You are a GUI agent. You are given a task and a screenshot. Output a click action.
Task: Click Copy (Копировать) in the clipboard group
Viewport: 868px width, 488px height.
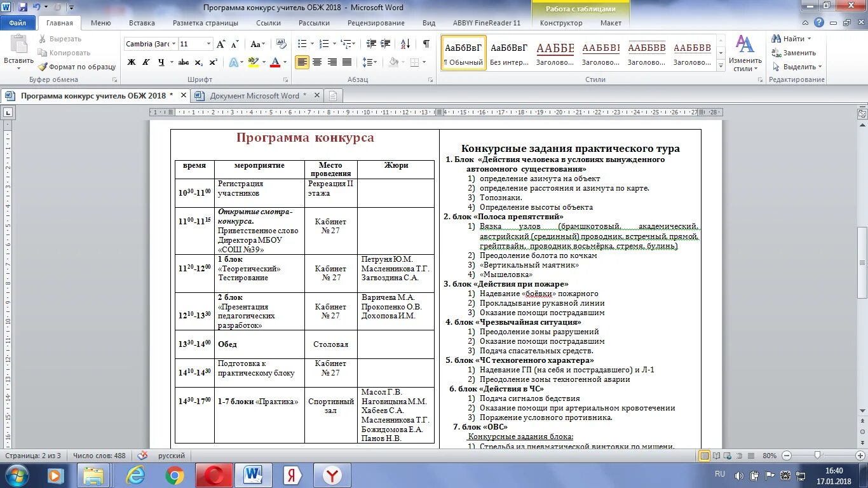(64, 53)
